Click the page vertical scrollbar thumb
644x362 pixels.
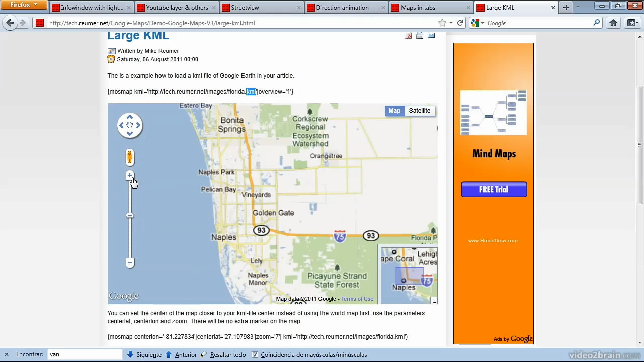tap(640, 145)
